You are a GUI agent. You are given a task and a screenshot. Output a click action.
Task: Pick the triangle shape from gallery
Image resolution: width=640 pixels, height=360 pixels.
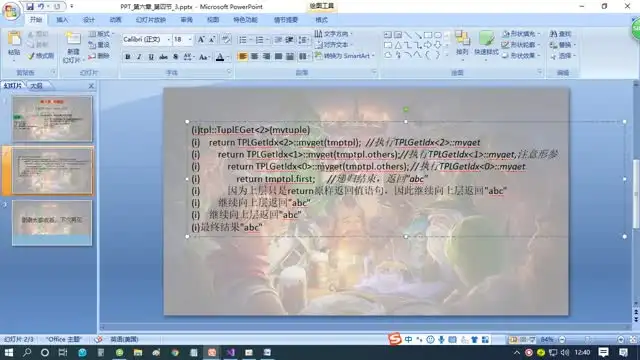pyautogui.click(x=398, y=45)
